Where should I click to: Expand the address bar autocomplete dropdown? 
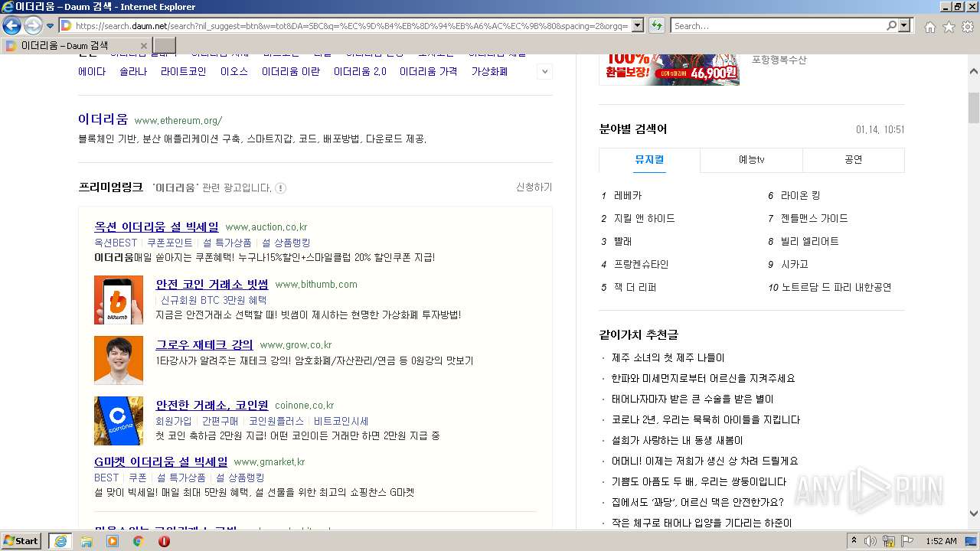[637, 26]
